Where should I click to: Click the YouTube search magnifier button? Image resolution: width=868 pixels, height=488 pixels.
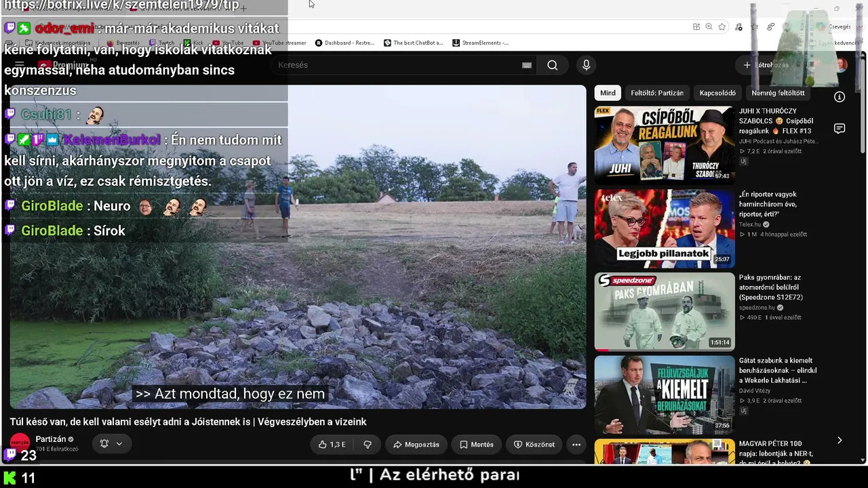(x=553, y=65)
